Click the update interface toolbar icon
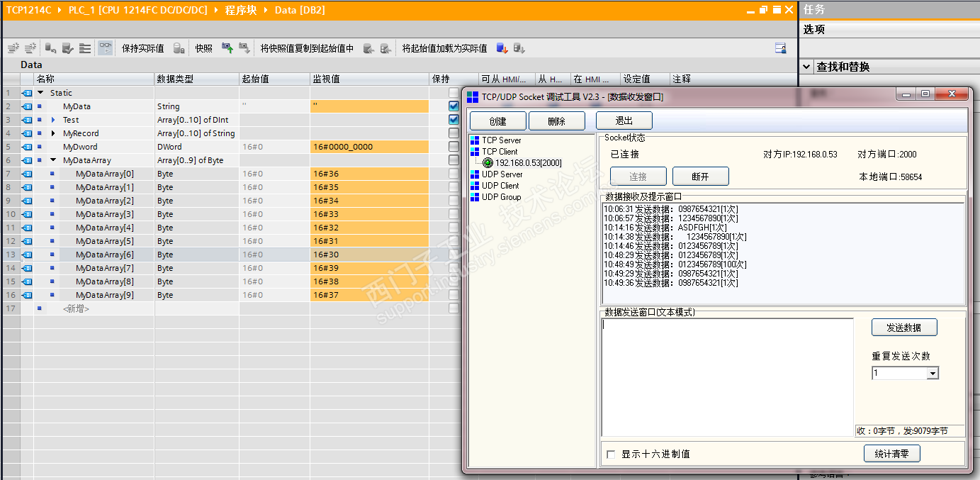The image size is (980, 480). 67,48
